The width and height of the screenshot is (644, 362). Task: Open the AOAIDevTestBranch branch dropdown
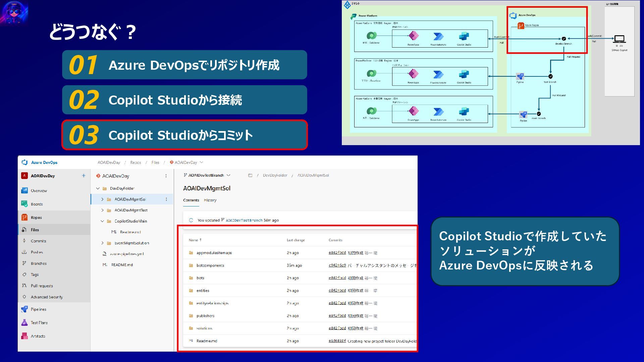207,175
